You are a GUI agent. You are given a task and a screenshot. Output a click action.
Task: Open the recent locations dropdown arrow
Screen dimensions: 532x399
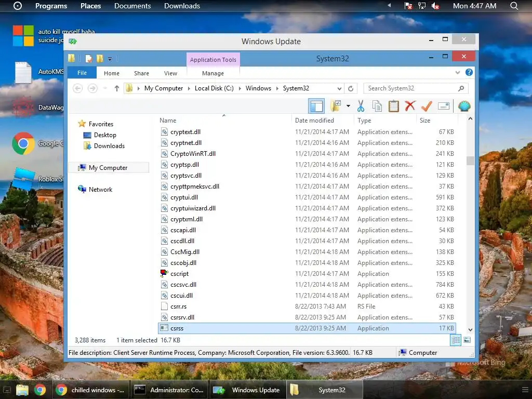[105, 88]
